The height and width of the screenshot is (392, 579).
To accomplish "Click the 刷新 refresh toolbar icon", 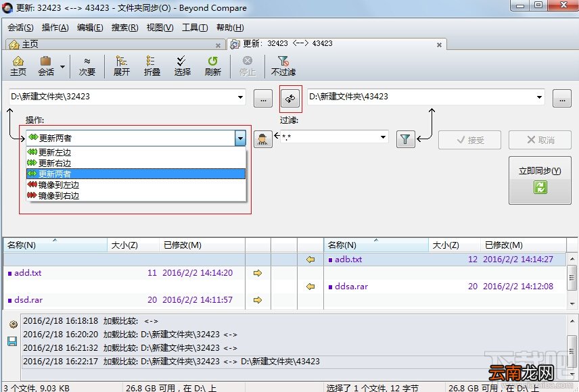I will (x=212, y=66).
